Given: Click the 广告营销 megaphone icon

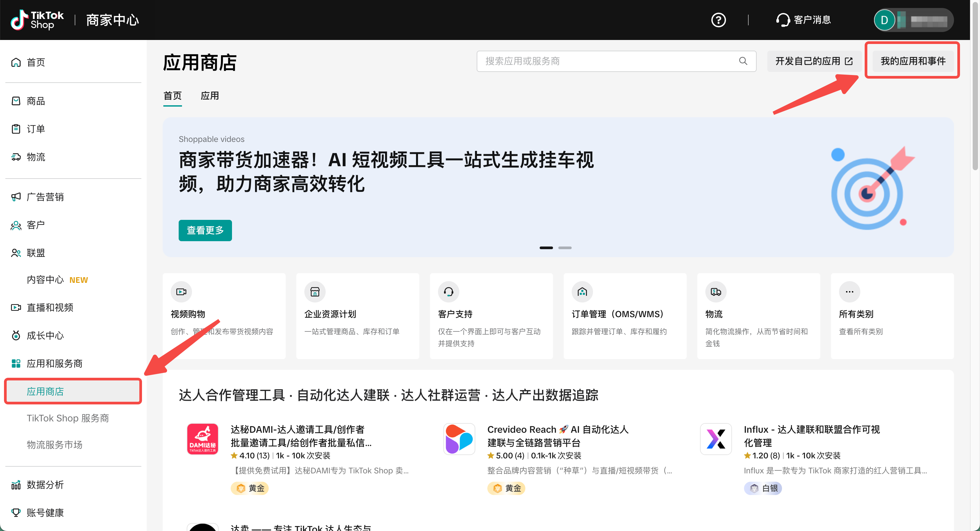Looking at the screenshot, I should 16,197.
